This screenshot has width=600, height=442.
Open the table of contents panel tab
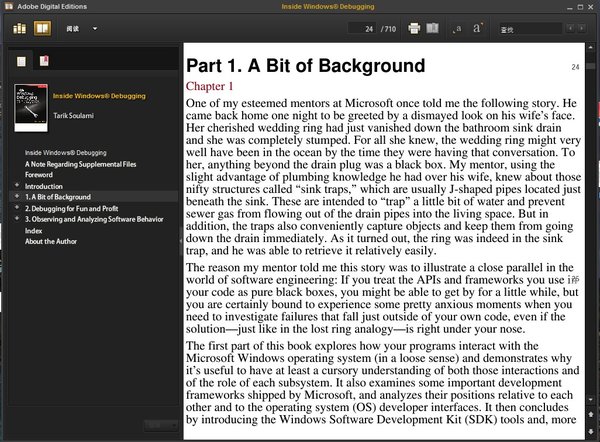21,61
